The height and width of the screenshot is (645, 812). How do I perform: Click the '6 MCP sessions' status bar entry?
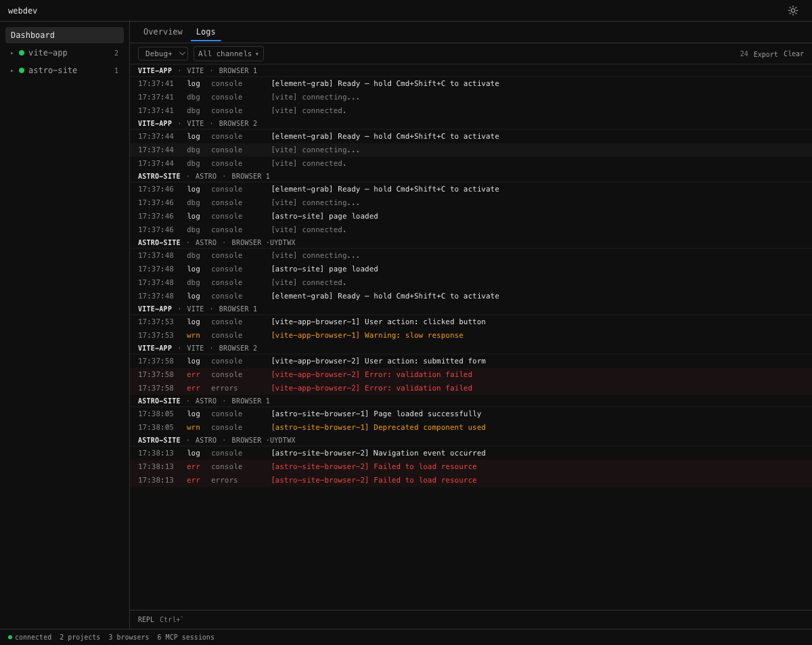(186, 637)
